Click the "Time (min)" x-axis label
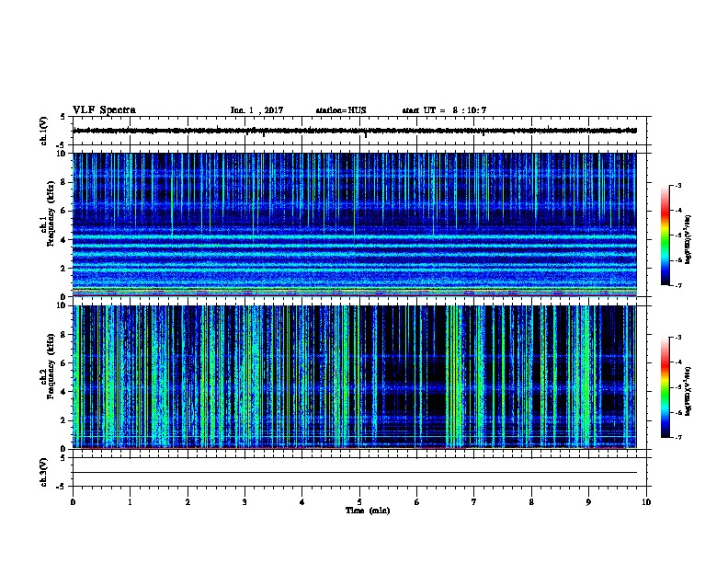Screen dimensions: 728x563 point(368,511)
